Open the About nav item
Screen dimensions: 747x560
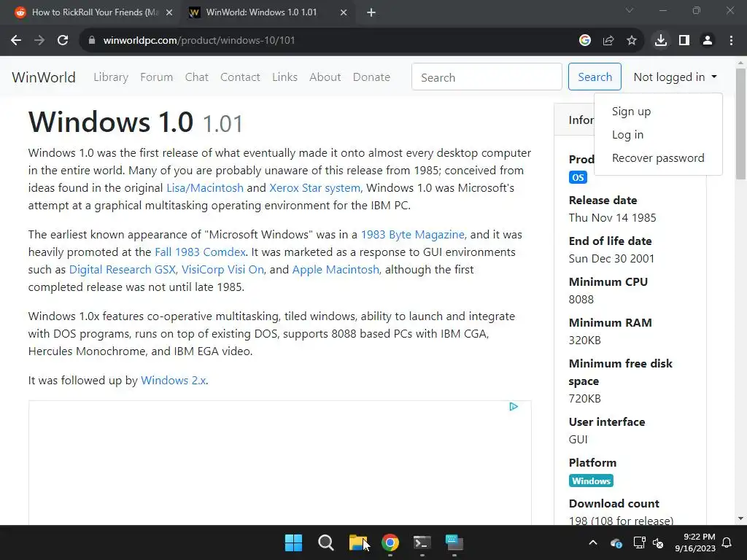[325, 77]
